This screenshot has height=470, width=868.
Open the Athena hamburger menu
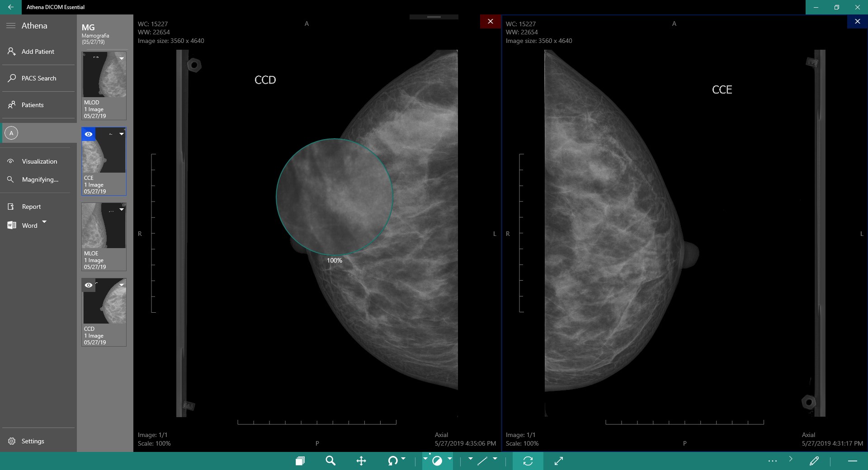11,26
